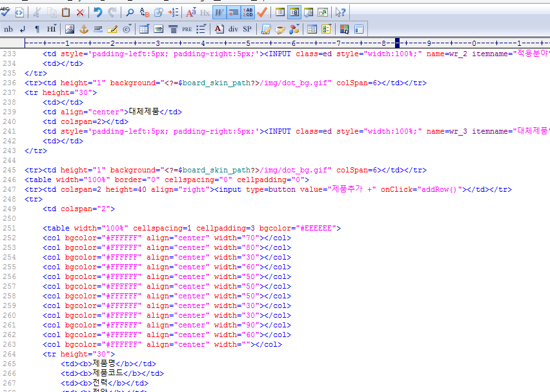The width and height of the screenshot is (550, 392).
Task: Click the SP span tag button
Action: pyautogui.click(x=247, y=29)
